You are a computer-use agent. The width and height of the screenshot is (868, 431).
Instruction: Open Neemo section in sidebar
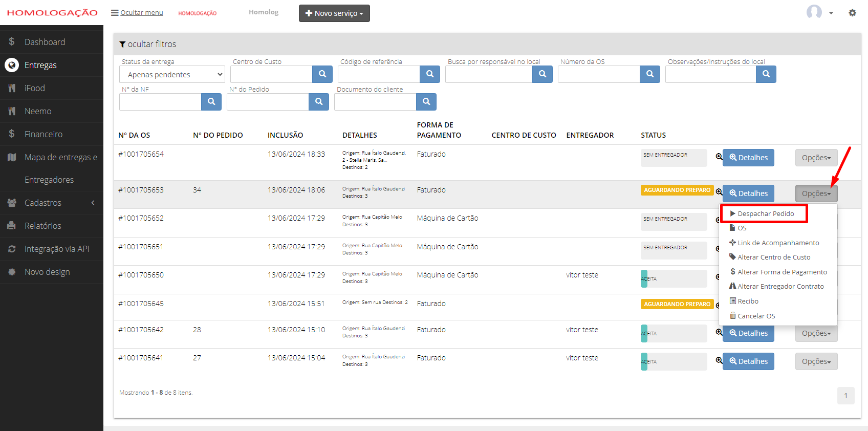[x=52, y=111]
